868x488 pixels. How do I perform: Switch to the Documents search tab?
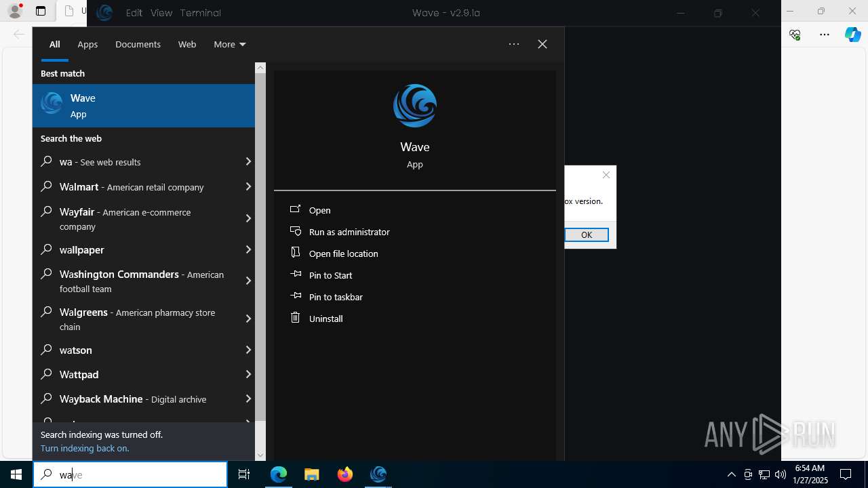[x=138, y=44]
